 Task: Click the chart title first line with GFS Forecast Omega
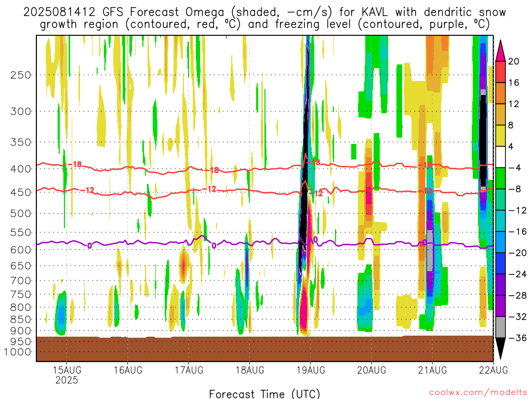[x=264, y=12]
